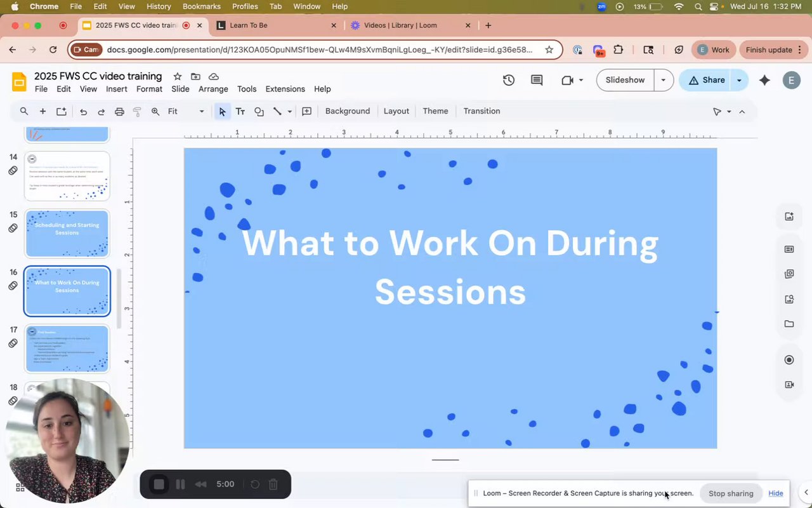Switch to the Learn To Be tab
This screenshot has width=812, height=508.
coord(277,25)
